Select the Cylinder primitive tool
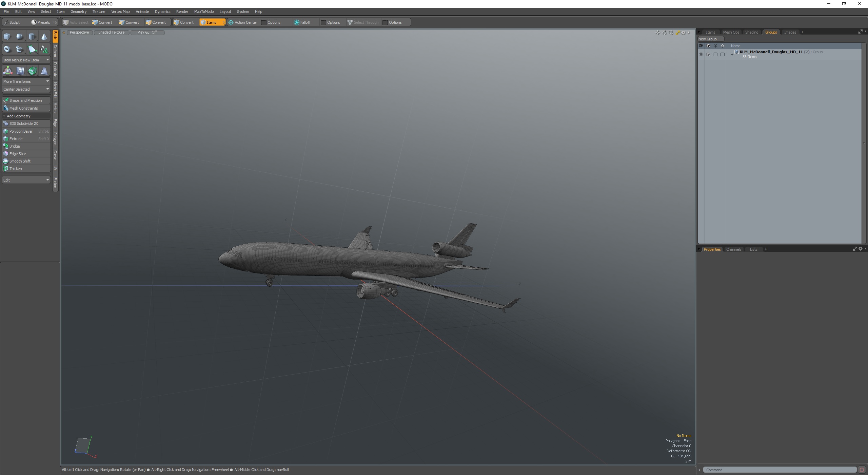 32,37
